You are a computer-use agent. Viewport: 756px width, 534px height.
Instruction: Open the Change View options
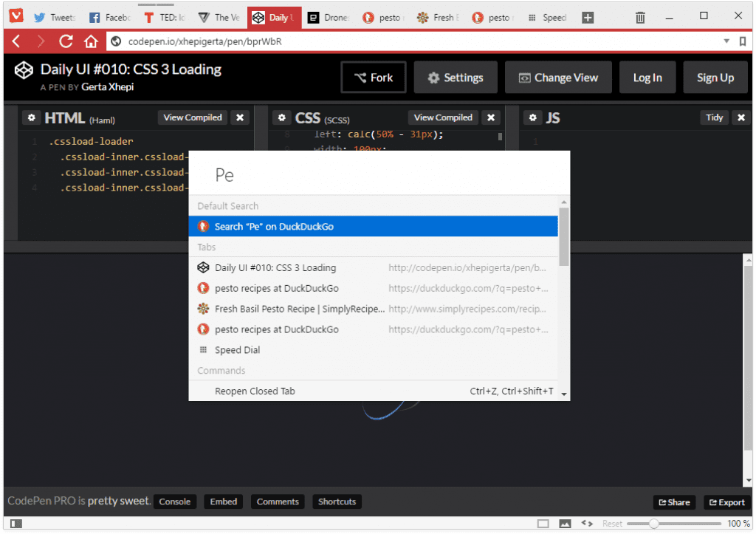558,77
